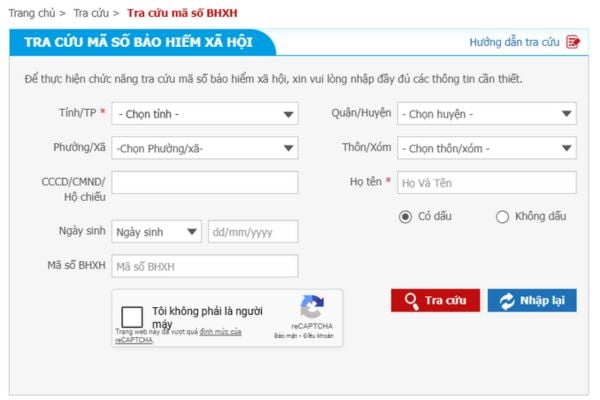The width and height of the screenshot is (600, 400).
Task: Click the refresh icon on Nhập lại button
Action: coord(507,300)
